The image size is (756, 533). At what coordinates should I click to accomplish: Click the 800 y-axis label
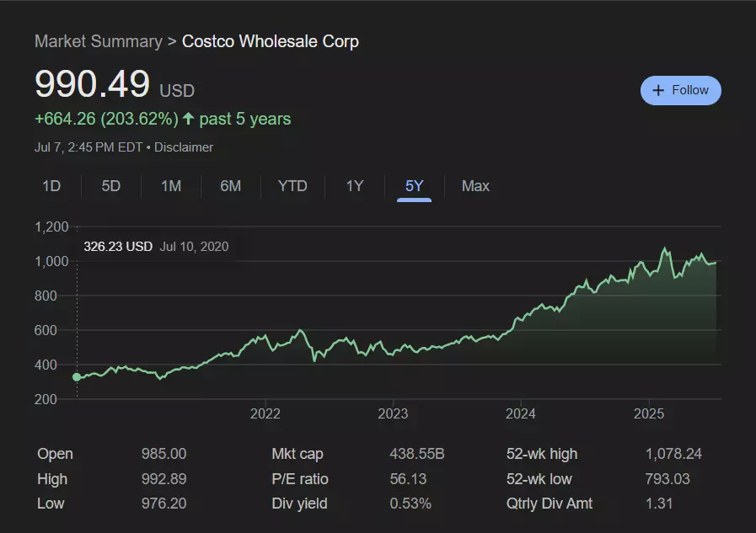click(46, 296)
